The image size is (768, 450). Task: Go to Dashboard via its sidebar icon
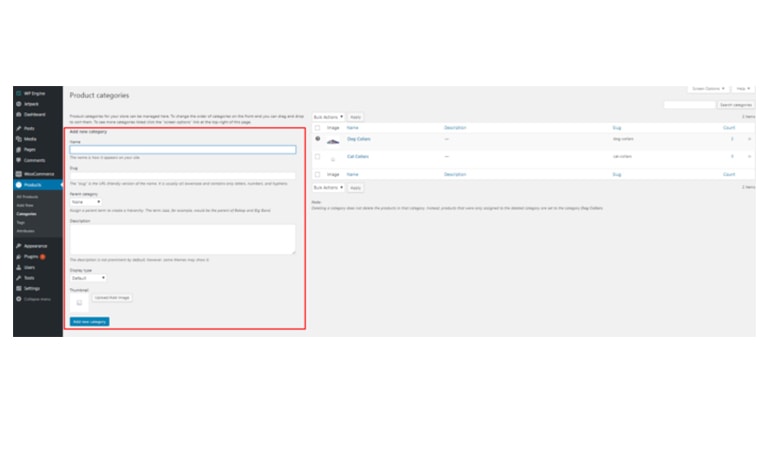click(19, 115)
